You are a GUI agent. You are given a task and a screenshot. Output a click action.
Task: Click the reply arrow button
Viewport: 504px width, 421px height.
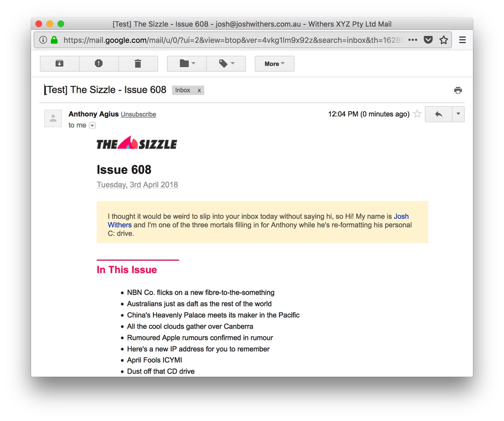pyautogui.click(x=438, y=114)
